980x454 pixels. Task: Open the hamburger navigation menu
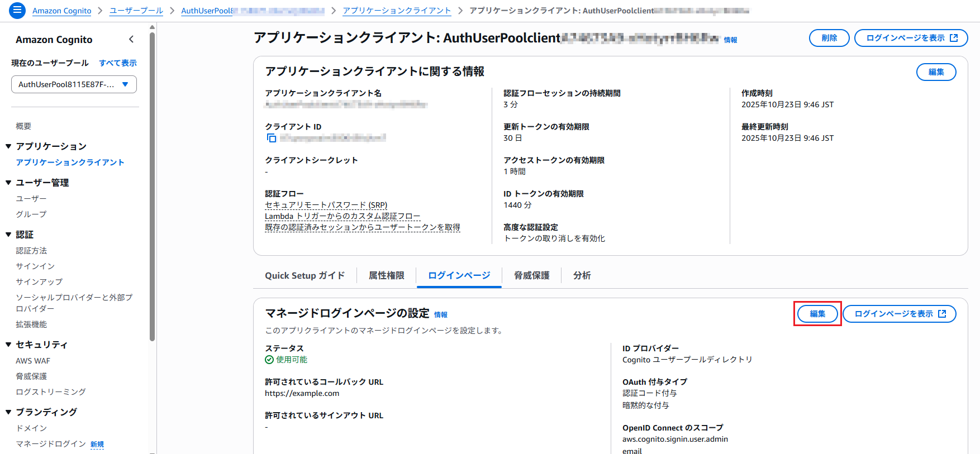(x=17, y=10)
